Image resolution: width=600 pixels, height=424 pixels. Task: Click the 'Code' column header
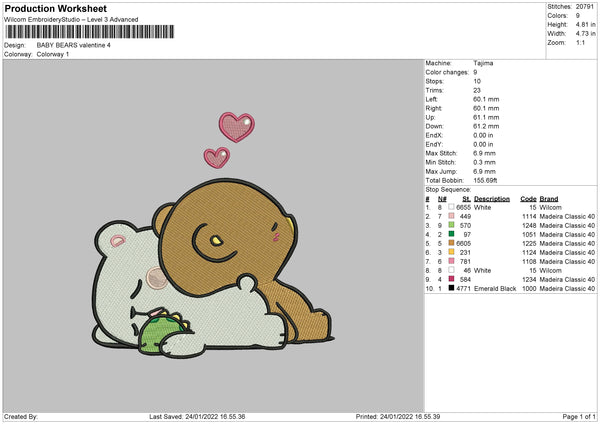coord(528,199)
